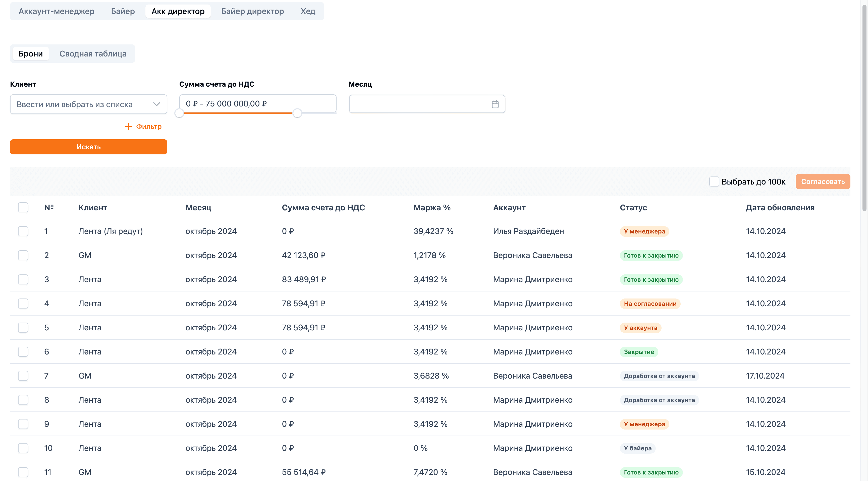This screenshot has width=868, height=481.
Task: Toggle the Выбрать до 100к checkbox
Action: (x=714, y=182)
